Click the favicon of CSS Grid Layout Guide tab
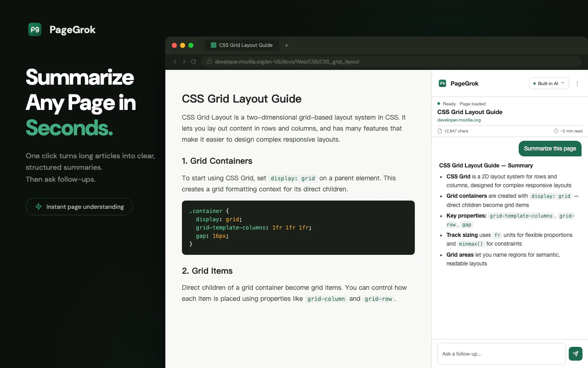Screen dimensions: 588x368 tap(213, 45)
